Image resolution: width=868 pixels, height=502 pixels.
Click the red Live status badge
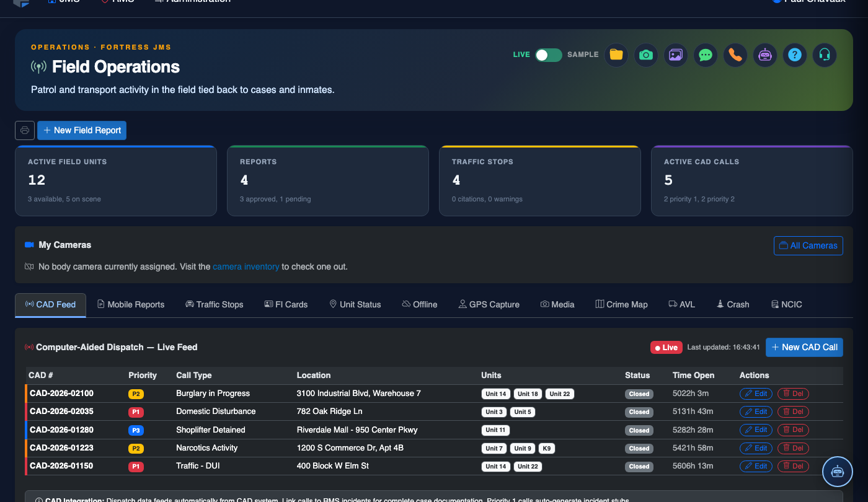click(x=666, y=347)
